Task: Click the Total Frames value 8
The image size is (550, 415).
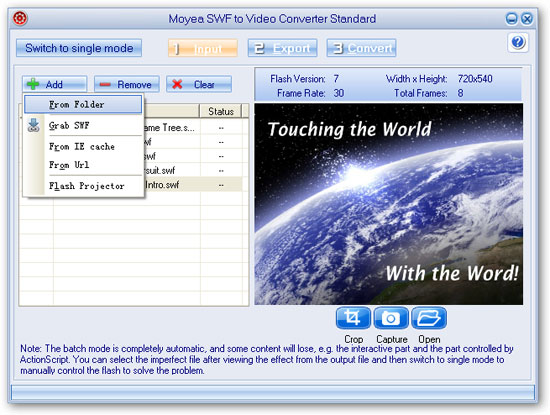Action: [x=460, y=93]
